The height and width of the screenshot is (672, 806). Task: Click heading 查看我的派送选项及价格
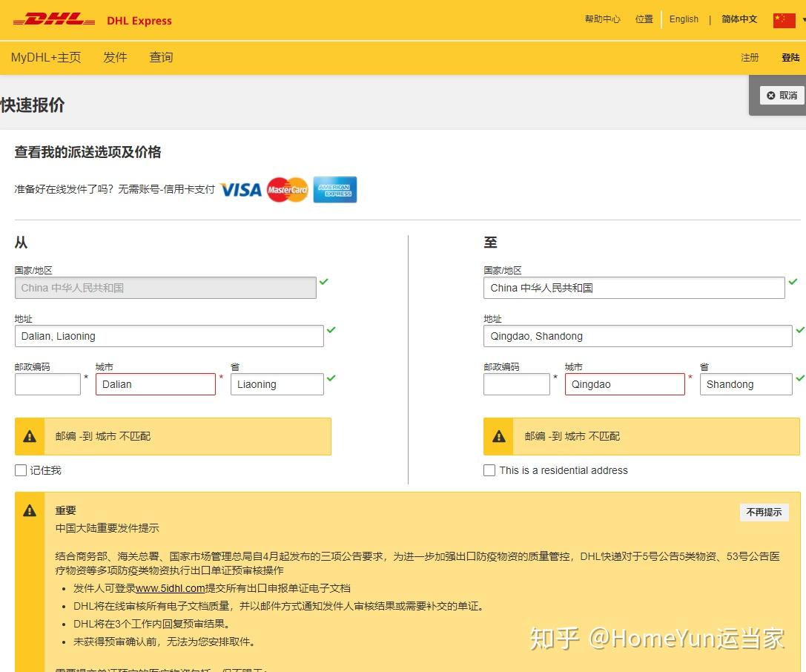(x=88, y=152)
